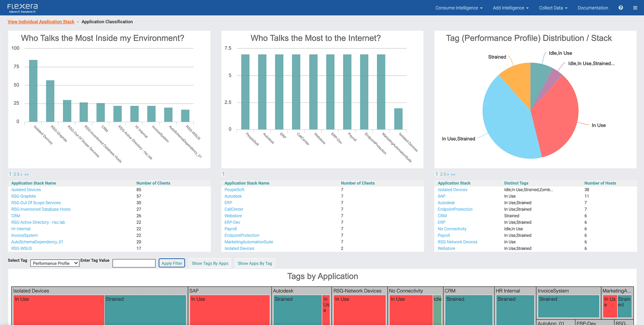644x325 pixels.
Task: Click the blue In Use,Strained pie slice
Action: [506, 122]
